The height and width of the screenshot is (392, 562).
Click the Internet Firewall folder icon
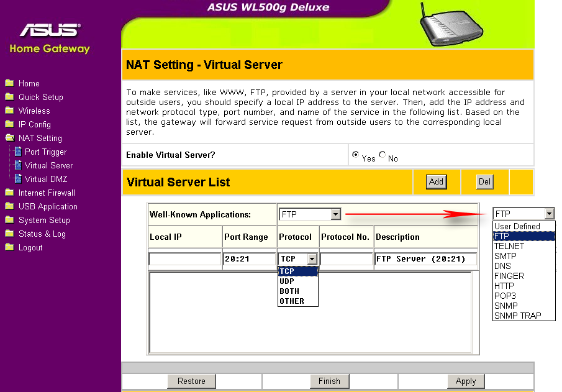click(10, 193)
